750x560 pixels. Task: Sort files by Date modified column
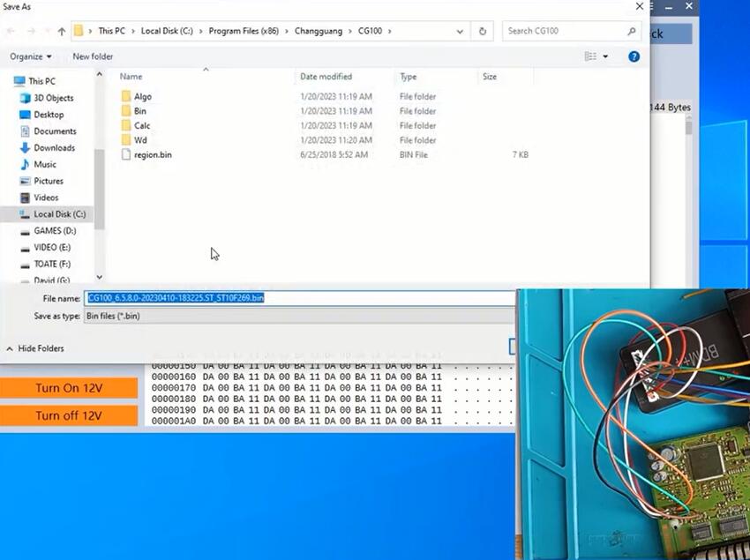point(326,77)
